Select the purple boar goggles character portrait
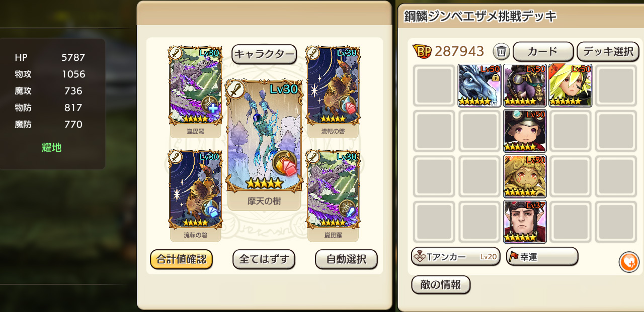This screenshot has width=644, height=312. click(x=525, y=85)
